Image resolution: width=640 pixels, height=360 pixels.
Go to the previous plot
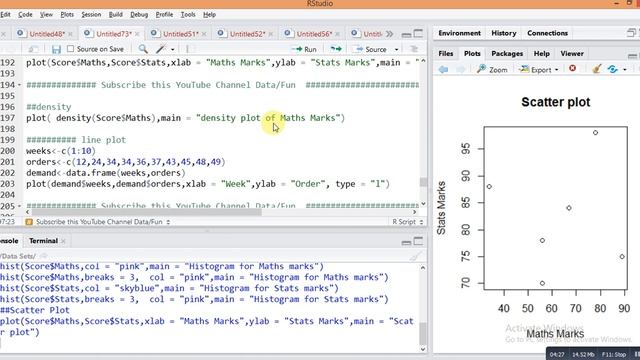pos(443,69)
